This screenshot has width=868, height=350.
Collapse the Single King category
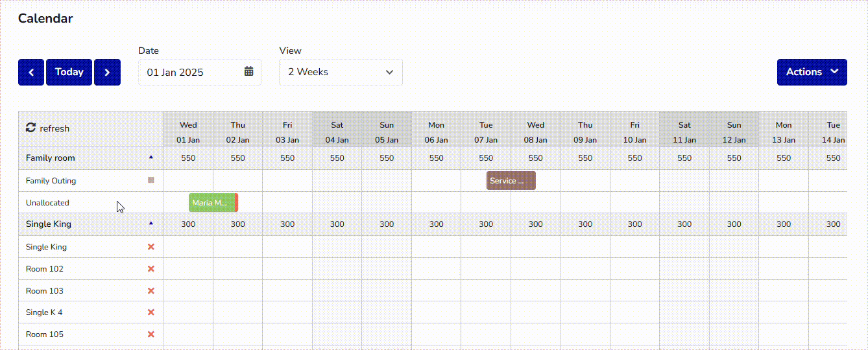(x=151, y=223)
